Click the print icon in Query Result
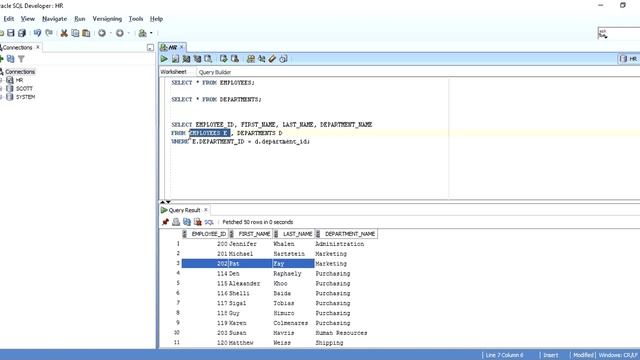Image resolution: width=640 pixels, height=360 pixels. [176, 222]
